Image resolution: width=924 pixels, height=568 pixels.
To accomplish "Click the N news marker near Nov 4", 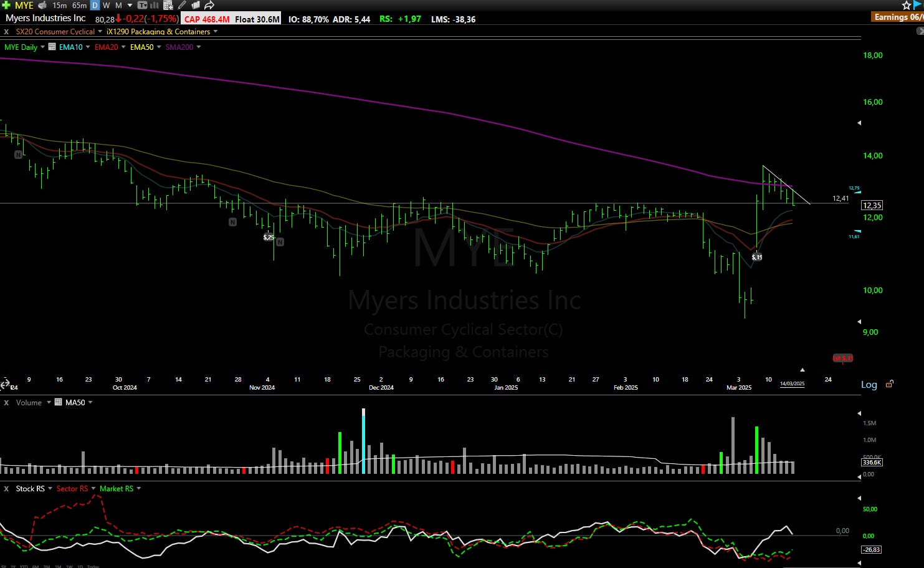I will coord(280,242).
